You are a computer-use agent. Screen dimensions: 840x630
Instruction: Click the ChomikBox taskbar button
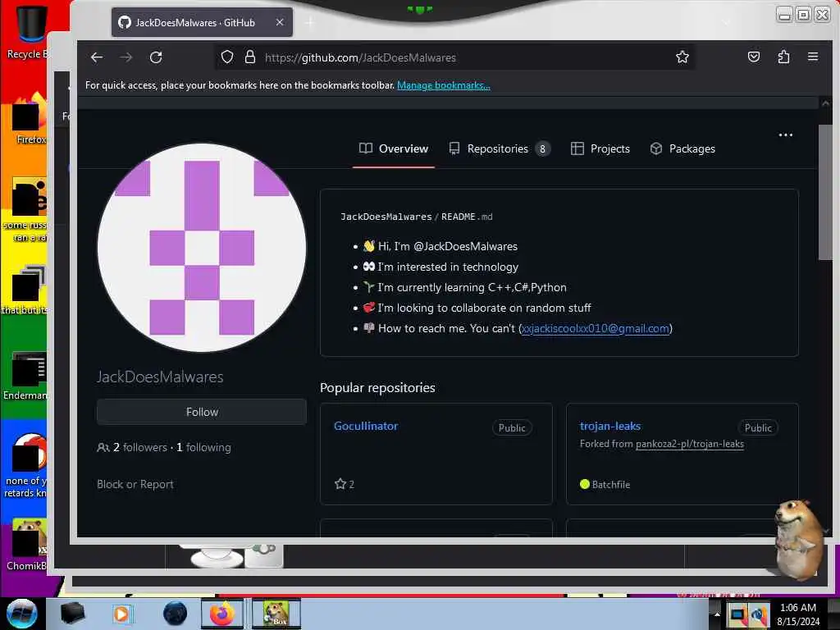pyautogui.click(x=276, y=614)
